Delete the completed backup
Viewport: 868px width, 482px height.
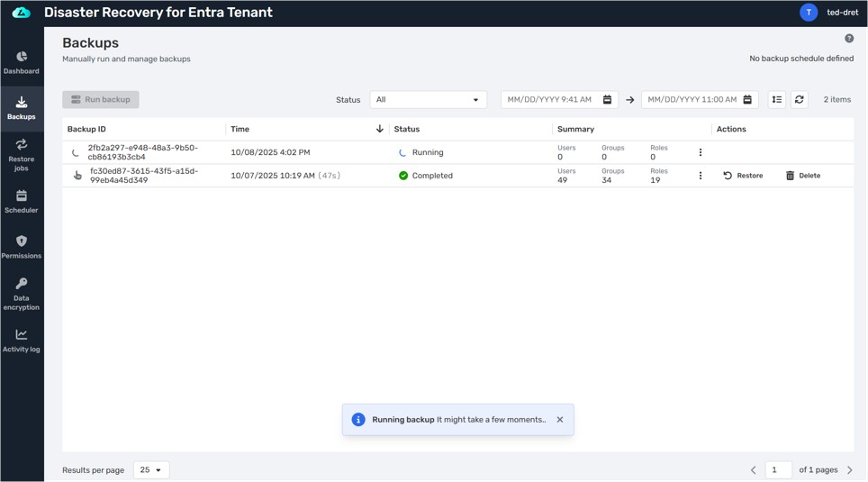[x=802, y=176]
